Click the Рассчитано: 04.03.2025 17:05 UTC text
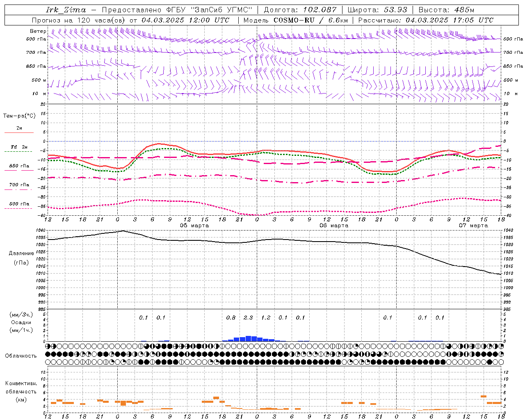Viewport: 525px width, 420px height. pos(426,20)
